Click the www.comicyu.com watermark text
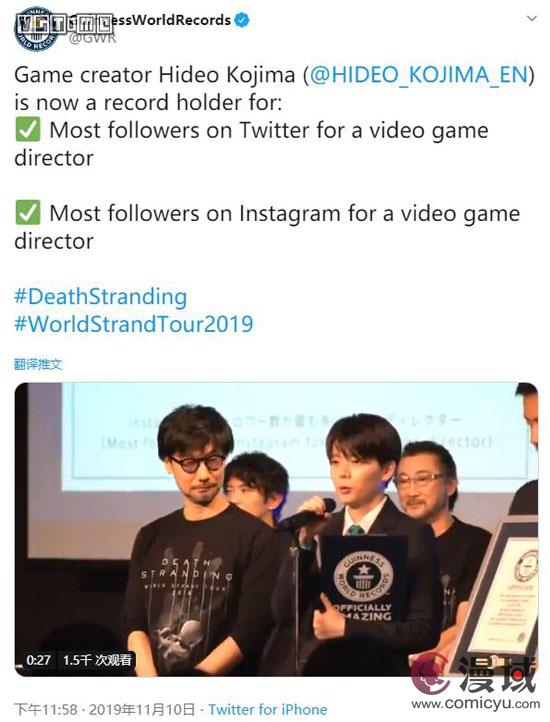 coord(475,704)
